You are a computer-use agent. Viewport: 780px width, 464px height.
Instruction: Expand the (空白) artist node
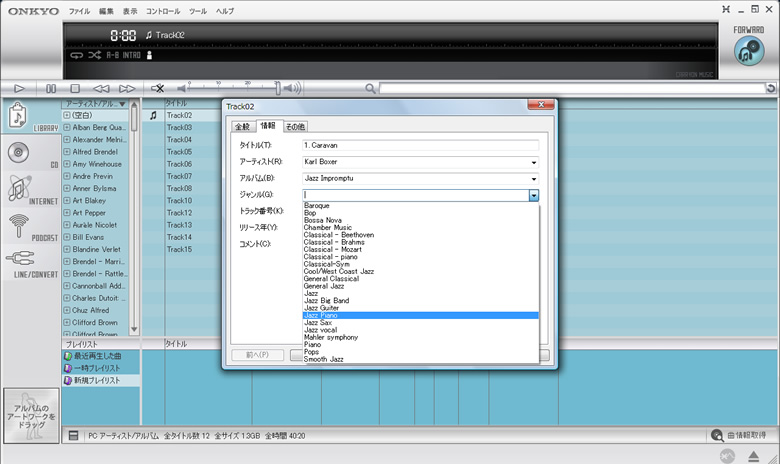coord(67,115)
